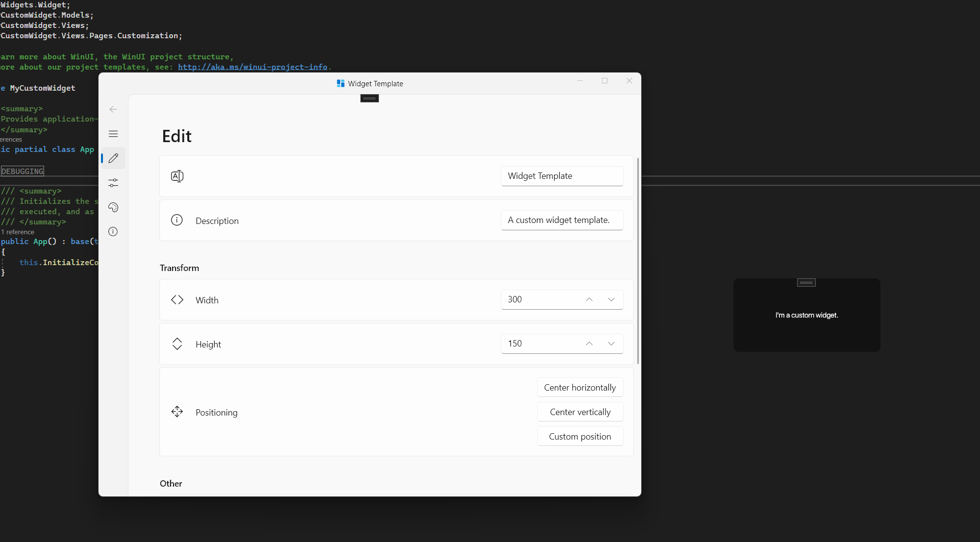Increase Height value with up chevron

(x=589, y=344)
